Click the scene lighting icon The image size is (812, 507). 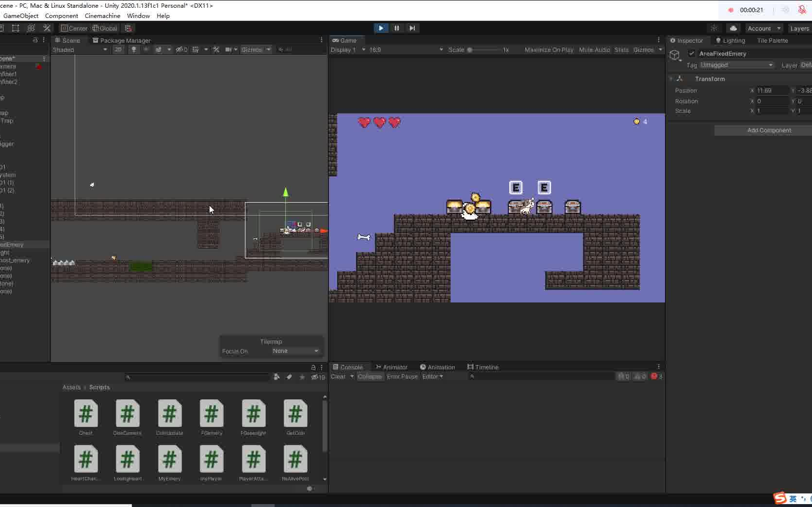pyautogui.click(x=134, y=49)
